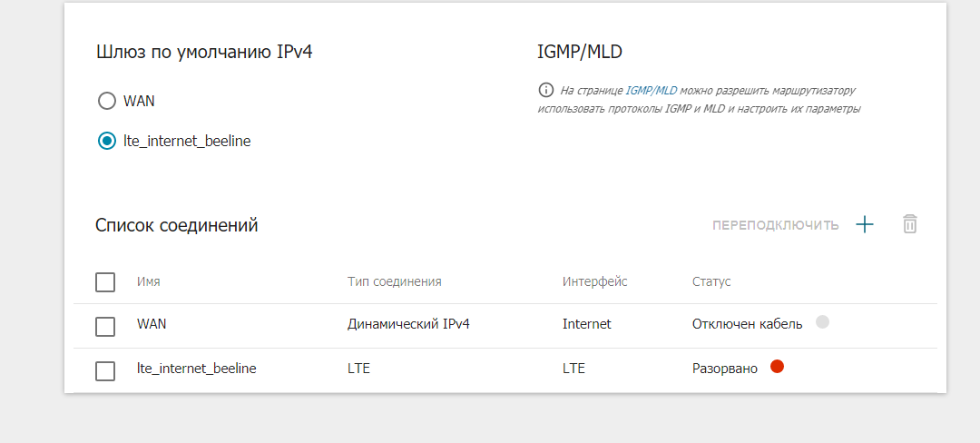Viewport: 980px width, 443px height.
Task: Click the plus icon to add connection
Action: tap(865, 224)
